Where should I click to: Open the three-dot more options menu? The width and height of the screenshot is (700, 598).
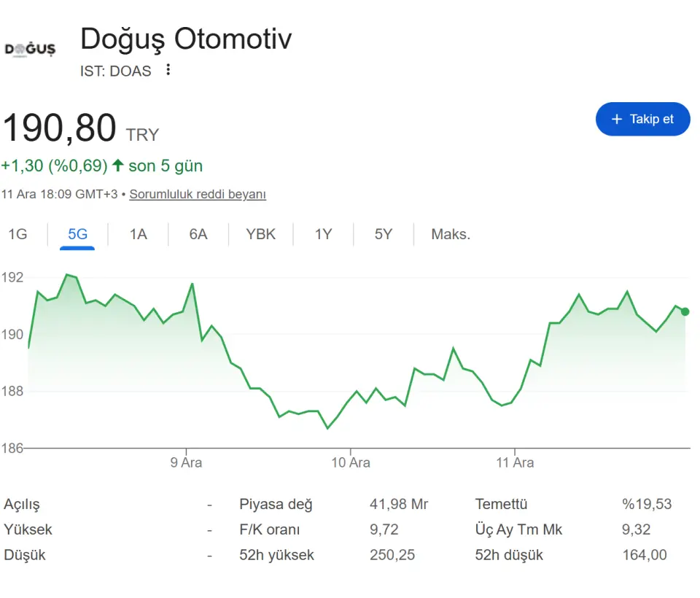point(168,70)
